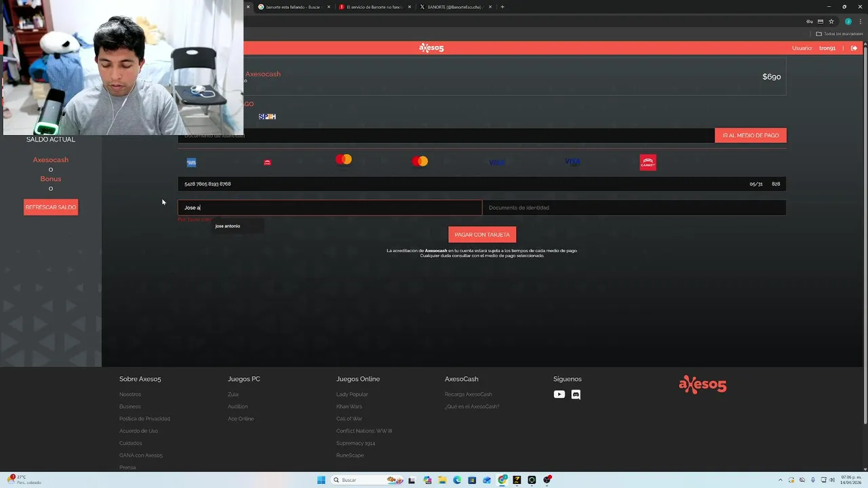Open a new browser tab
This screenshot has width=868, height=488.
click(x=502, y=7)
